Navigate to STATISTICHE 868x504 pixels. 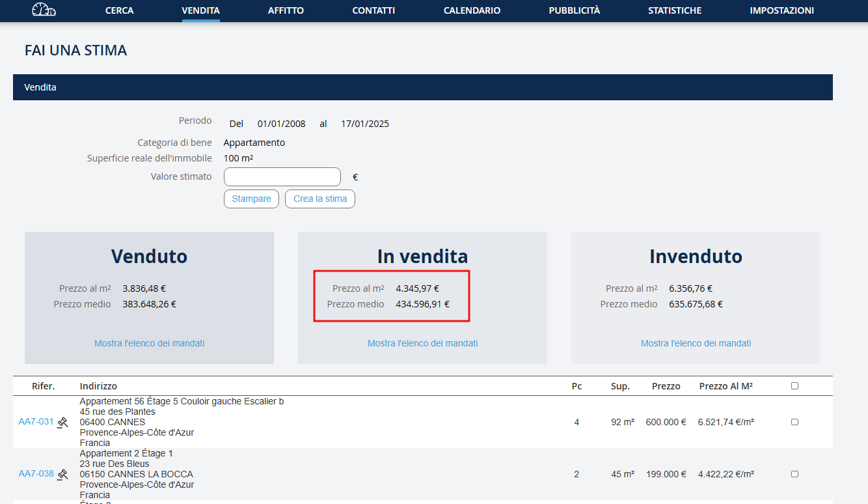[675, 10]
